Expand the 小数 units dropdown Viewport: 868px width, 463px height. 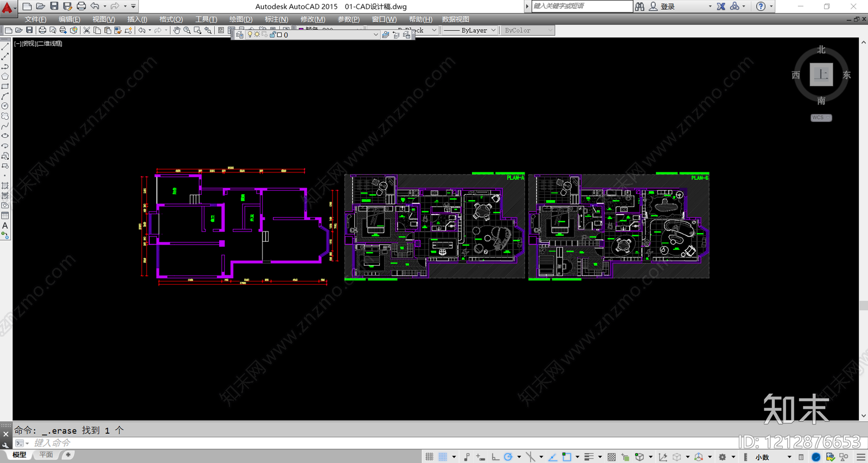tap(789, 457)
